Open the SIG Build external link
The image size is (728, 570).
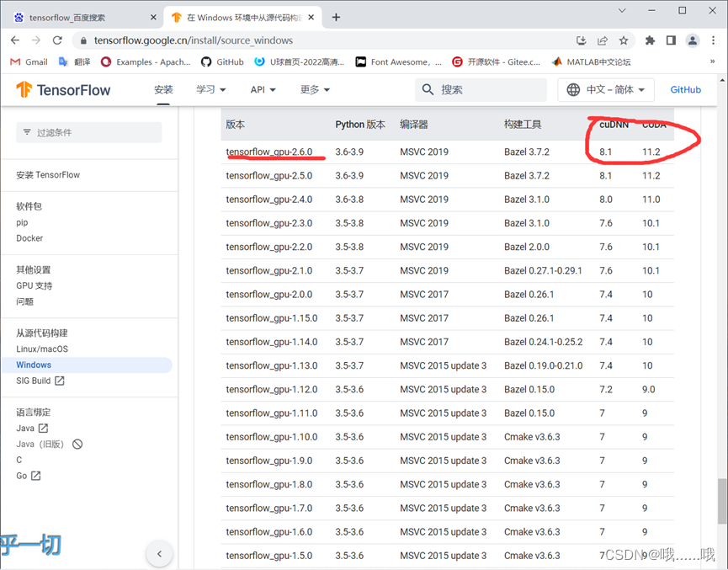click(x=40, y=381)
